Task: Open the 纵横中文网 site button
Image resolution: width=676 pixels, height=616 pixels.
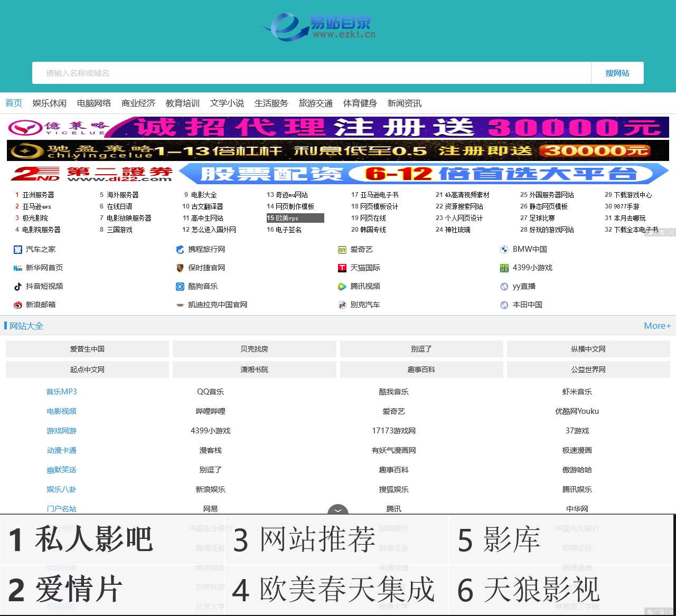Action: pos(588,349)
